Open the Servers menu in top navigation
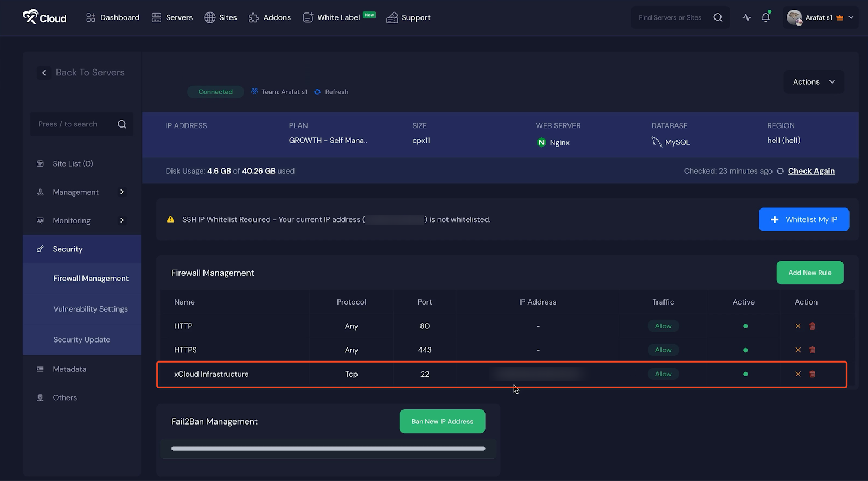Viewport: 868px width, 481px height. click(172, 17)
